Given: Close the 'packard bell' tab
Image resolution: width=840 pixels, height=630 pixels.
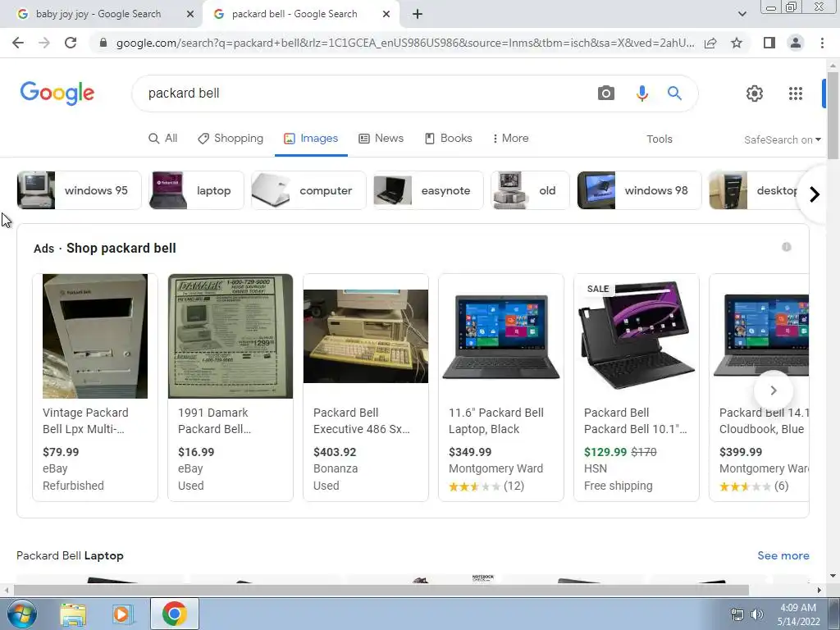Looking at the screenshot, I should pyautogui.click(x=386, y=14).
